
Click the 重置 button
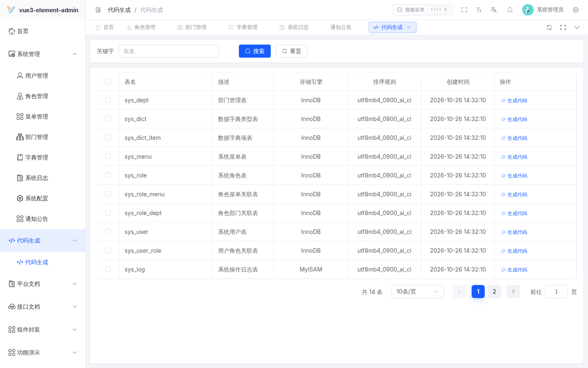[292, 51]
